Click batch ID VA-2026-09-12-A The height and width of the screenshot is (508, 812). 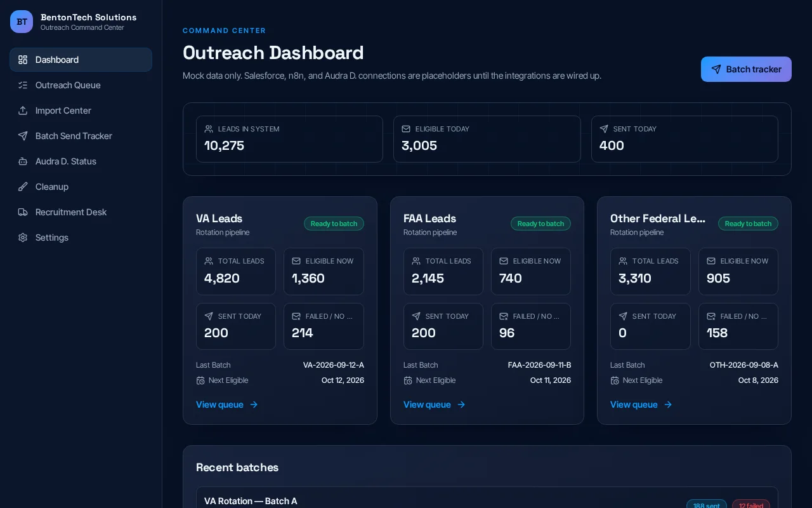click(334, 365)
